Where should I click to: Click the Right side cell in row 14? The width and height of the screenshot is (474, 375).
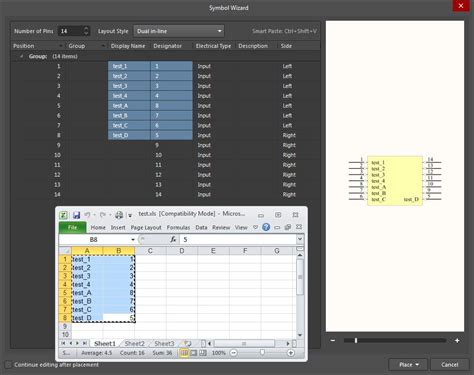pos(289,195)
